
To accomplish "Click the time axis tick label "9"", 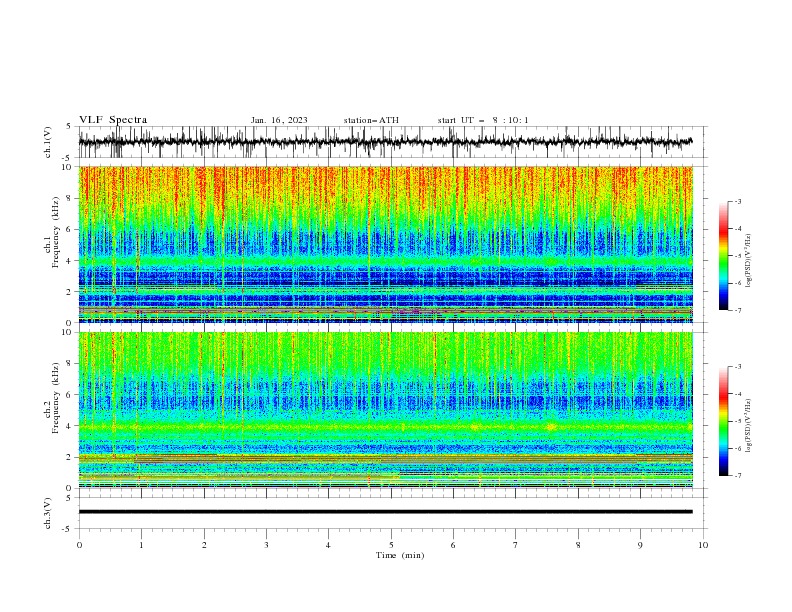I will coord(640,545).
